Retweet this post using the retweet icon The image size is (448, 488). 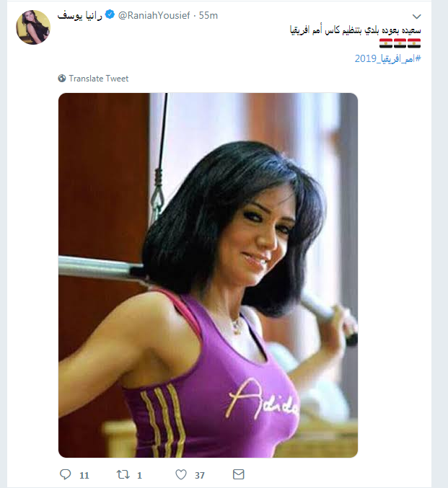click(123, 474)
